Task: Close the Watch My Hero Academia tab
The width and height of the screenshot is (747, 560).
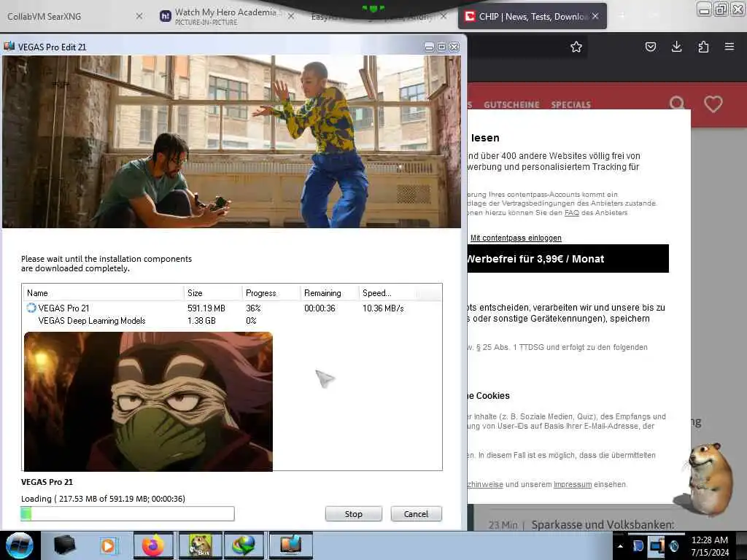Action: [x=291, y=16]
